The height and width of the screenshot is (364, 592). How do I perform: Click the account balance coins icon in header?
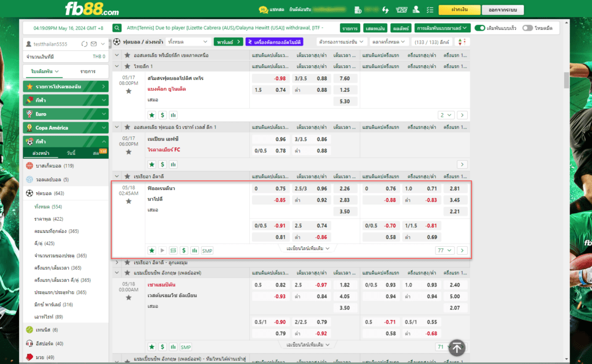tap(358, 10)
